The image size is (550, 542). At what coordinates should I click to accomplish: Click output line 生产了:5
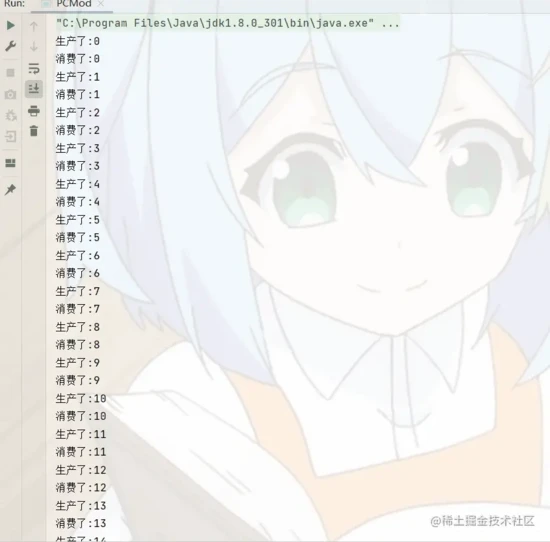[78, 220]
